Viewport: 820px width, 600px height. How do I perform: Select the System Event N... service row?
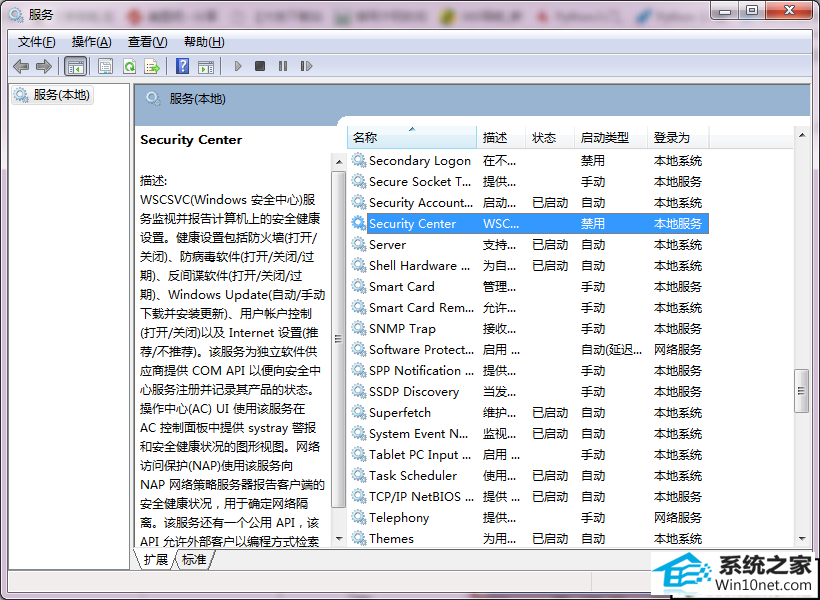coord(529,433)
